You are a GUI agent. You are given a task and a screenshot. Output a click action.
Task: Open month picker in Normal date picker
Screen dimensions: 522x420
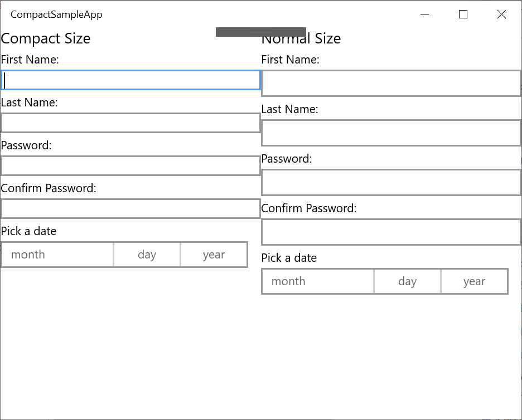coord(317,281)
